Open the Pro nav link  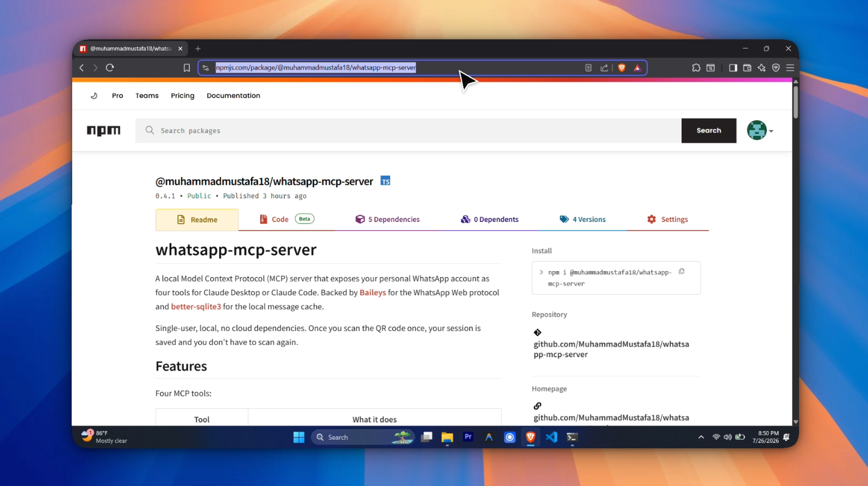(117, 96)
